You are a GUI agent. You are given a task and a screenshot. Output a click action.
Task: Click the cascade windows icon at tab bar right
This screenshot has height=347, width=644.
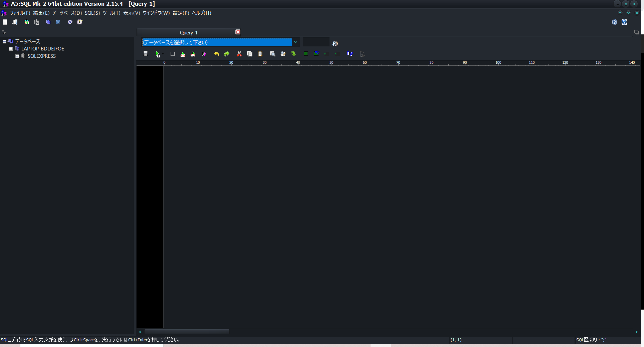(637, 32)
